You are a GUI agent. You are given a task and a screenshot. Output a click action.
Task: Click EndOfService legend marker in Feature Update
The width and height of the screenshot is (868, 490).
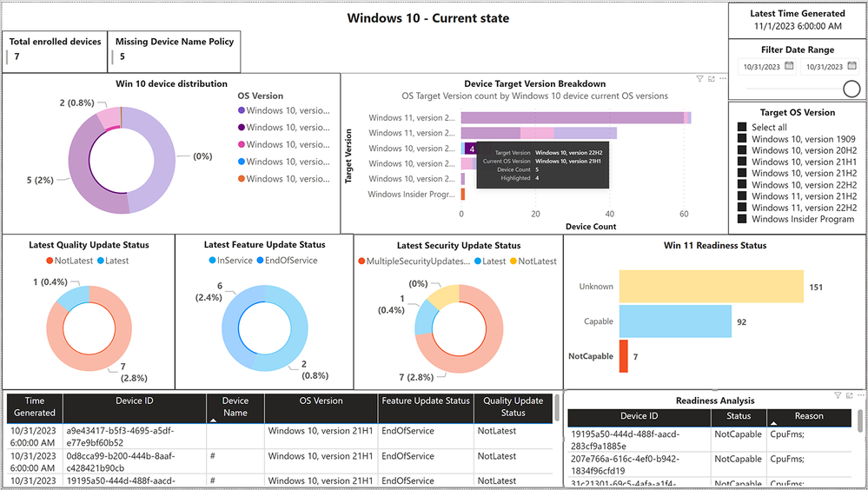click(260, 261)
